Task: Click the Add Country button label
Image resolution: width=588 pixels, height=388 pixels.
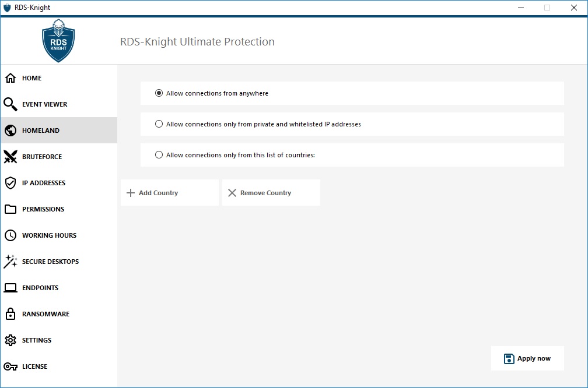Action: click(158, 193)
